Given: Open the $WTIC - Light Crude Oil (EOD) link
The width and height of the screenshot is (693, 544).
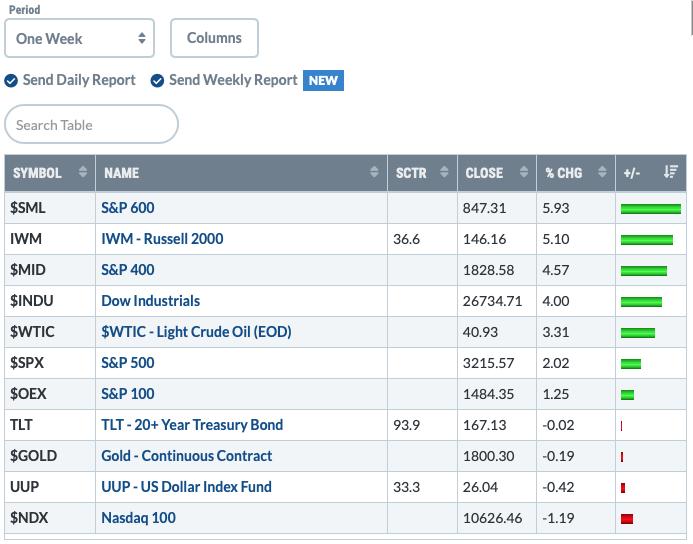Looking at the screenshot, I should [x=196, y=332].
